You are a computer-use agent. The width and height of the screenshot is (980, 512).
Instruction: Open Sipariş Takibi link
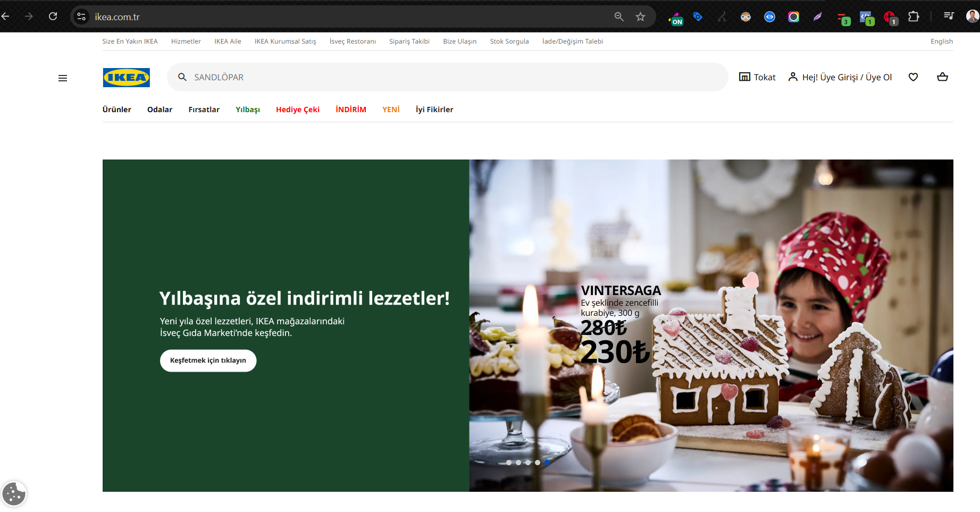coord(409,41)
